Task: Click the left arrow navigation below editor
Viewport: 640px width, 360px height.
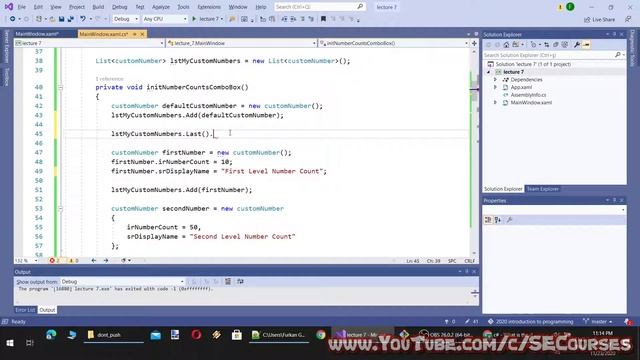Action: coord(93,260)
